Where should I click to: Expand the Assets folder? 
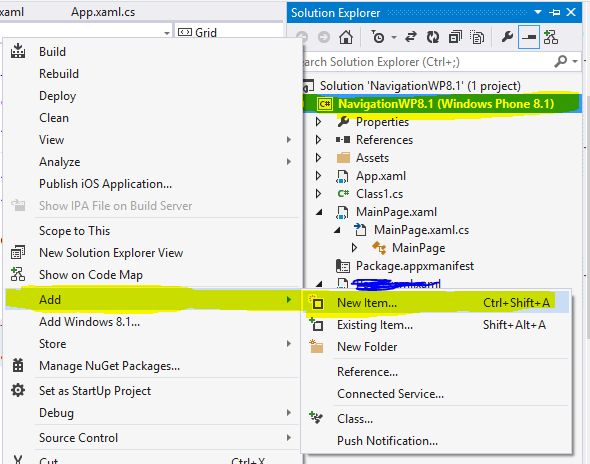(x=318, y=158)
